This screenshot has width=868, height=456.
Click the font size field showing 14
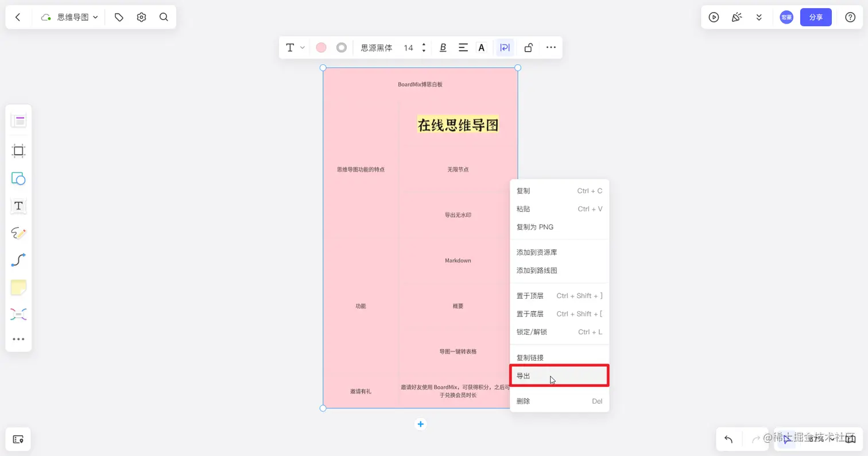point(408,48)
